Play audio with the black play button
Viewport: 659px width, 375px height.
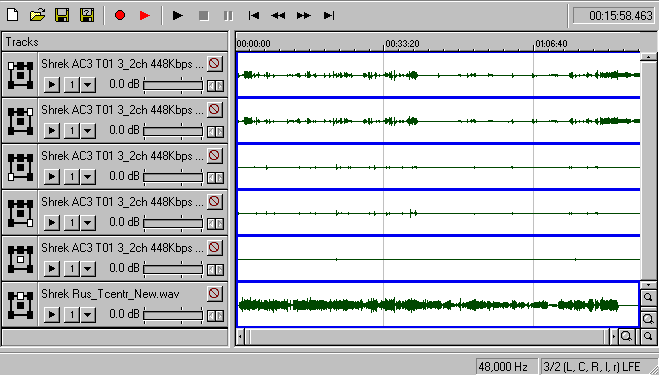coord(178,16)
